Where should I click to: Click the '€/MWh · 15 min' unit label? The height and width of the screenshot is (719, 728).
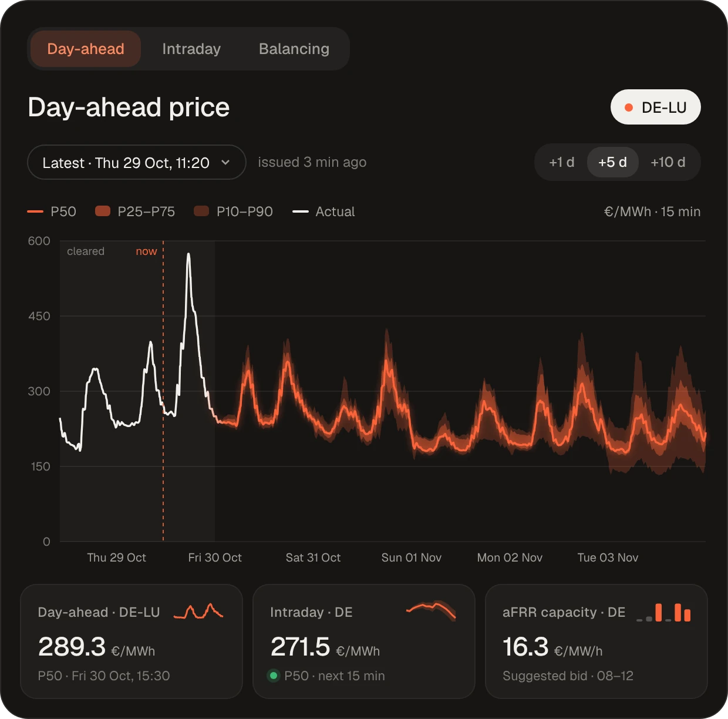coord(652,211)
